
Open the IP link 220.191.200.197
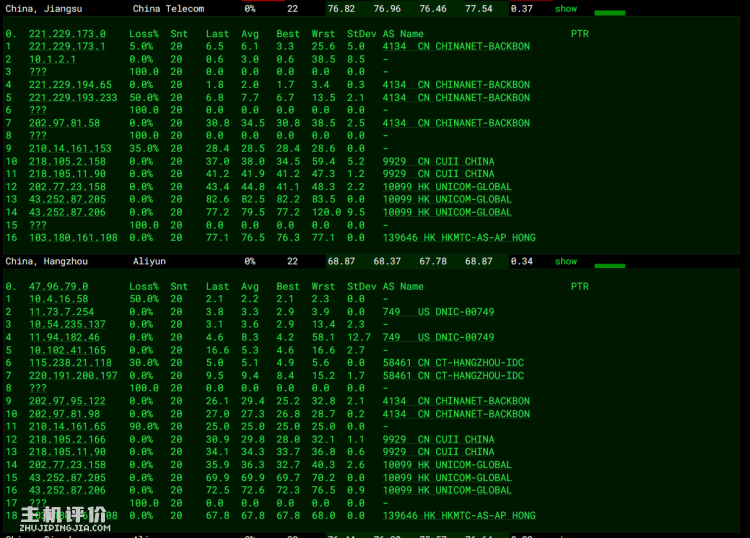coord(73,375)
